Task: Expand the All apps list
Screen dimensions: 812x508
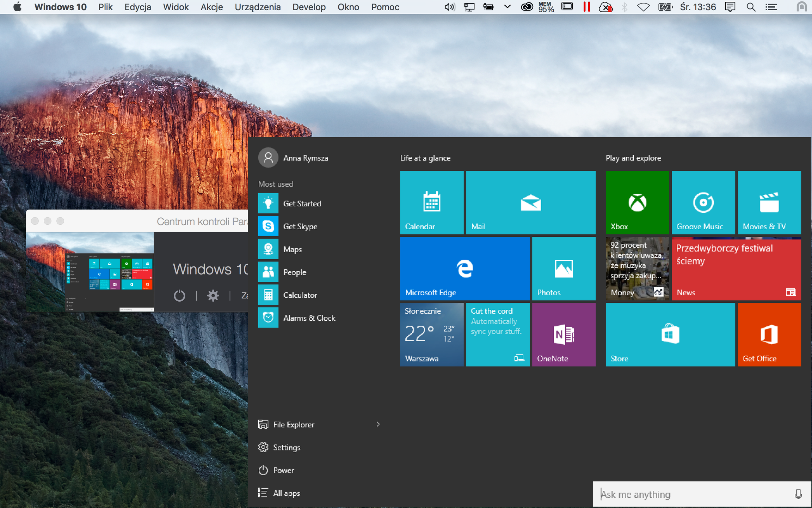Action: coord(286,493)
